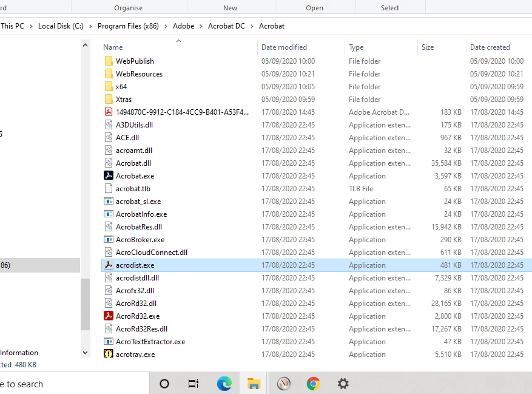Sort files by Name column header
The height and width of the screenshot is (394, 532).
click(x=113, y=47)
